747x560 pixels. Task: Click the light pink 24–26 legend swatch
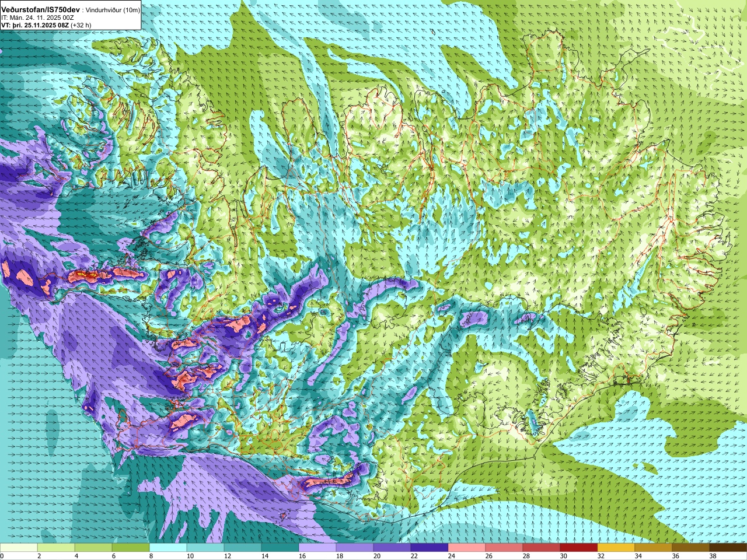[467, 548]
